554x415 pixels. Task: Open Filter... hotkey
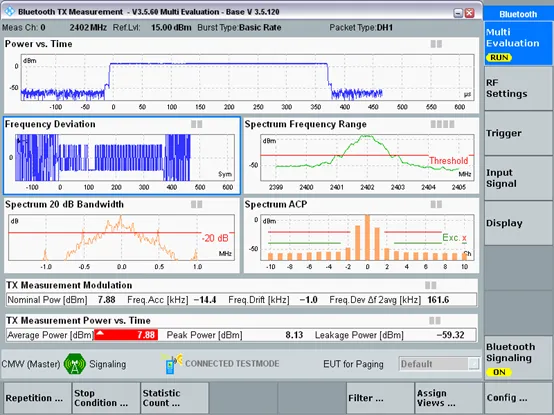click(x=380, y=398)
